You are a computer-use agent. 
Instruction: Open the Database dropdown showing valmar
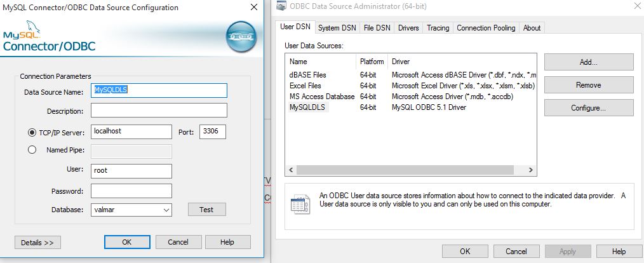pos(131,210)
